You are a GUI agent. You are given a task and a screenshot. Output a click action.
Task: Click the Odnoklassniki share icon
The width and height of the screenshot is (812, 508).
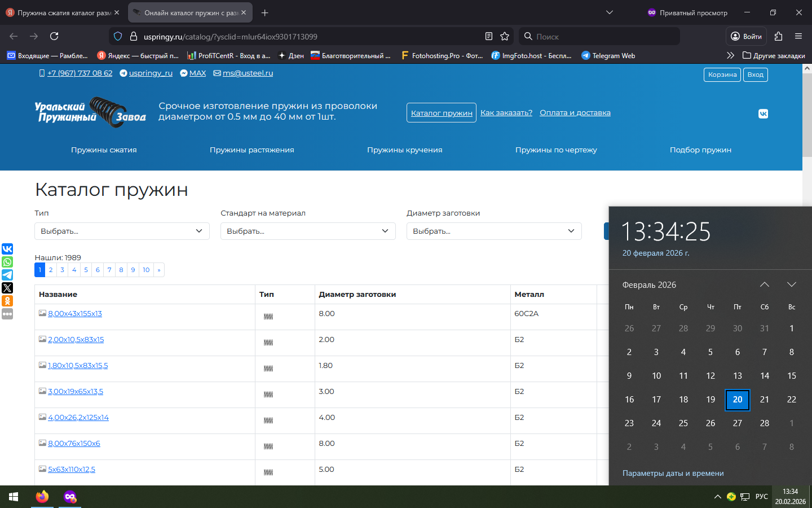pyautogui.click(x=7, y=301)
